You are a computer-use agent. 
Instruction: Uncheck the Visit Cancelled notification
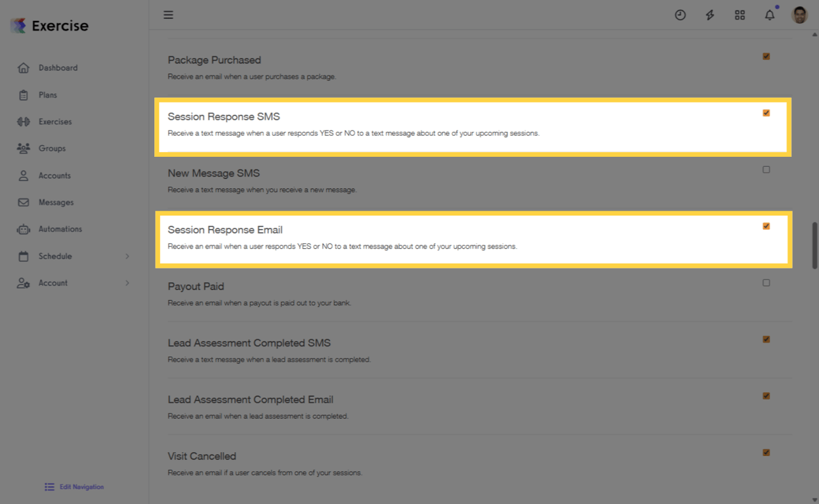[x=766, y=452]
